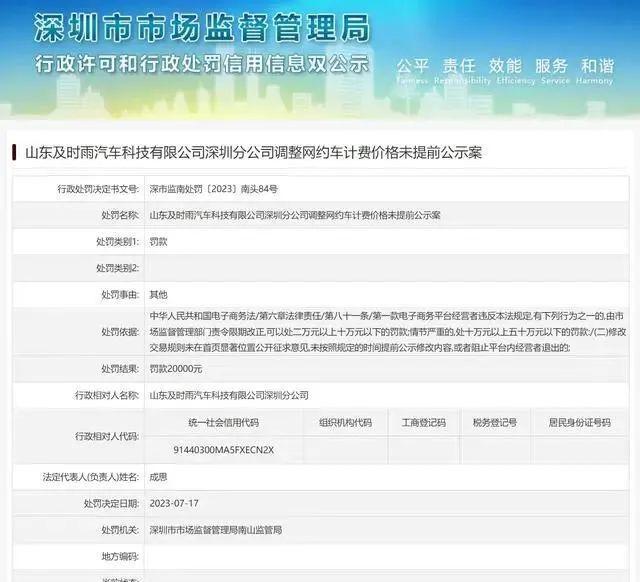640x582 pixels.
Task: Click the 罚款 penalty category value
Action: (158, 242)
